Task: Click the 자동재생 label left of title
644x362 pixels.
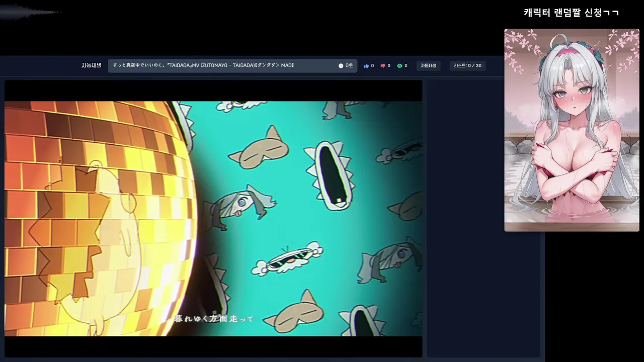Action: click(x=91, y=65)
